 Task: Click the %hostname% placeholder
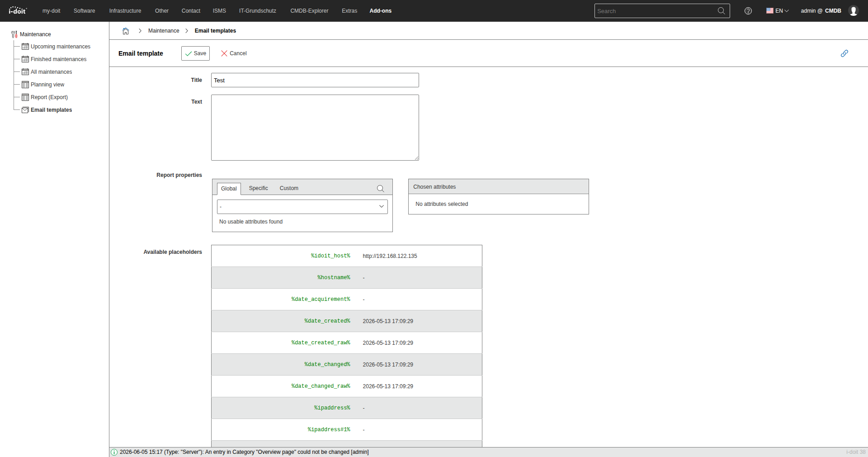click(334, 278)
